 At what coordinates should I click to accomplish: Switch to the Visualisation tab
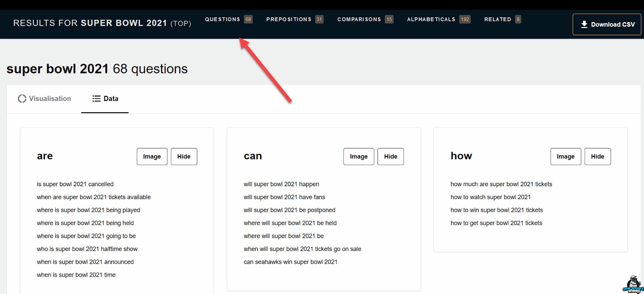44,99
